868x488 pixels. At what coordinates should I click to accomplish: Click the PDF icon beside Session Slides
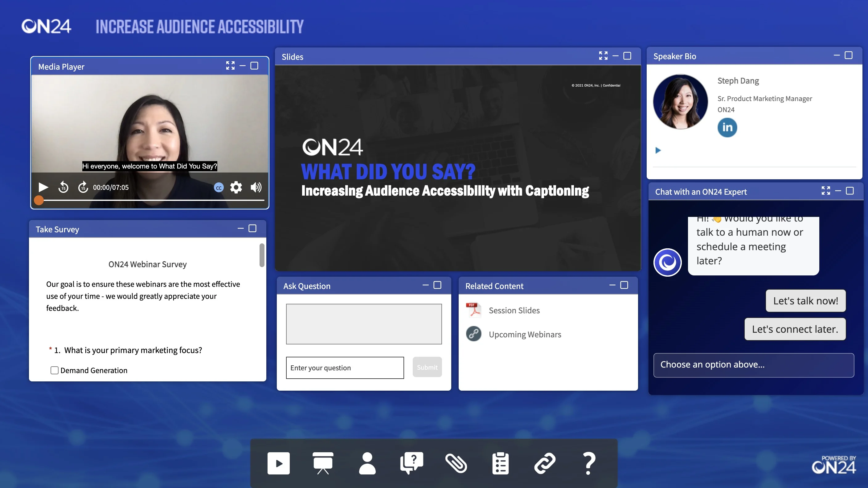(x=473, y=310)
